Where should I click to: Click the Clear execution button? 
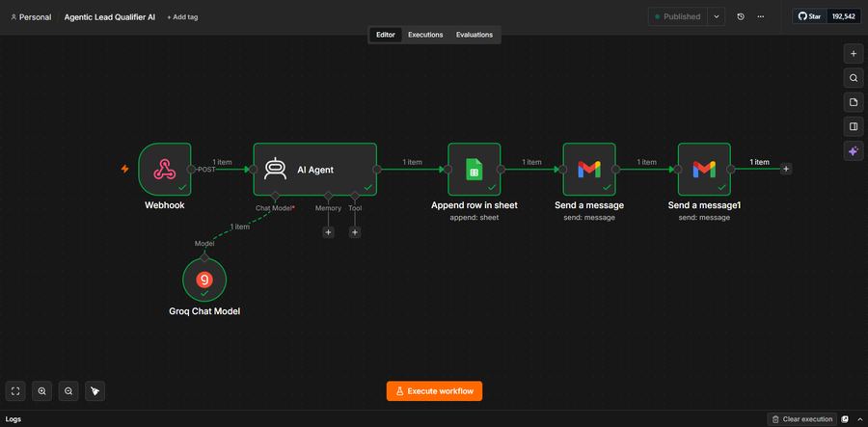(802, 419)
